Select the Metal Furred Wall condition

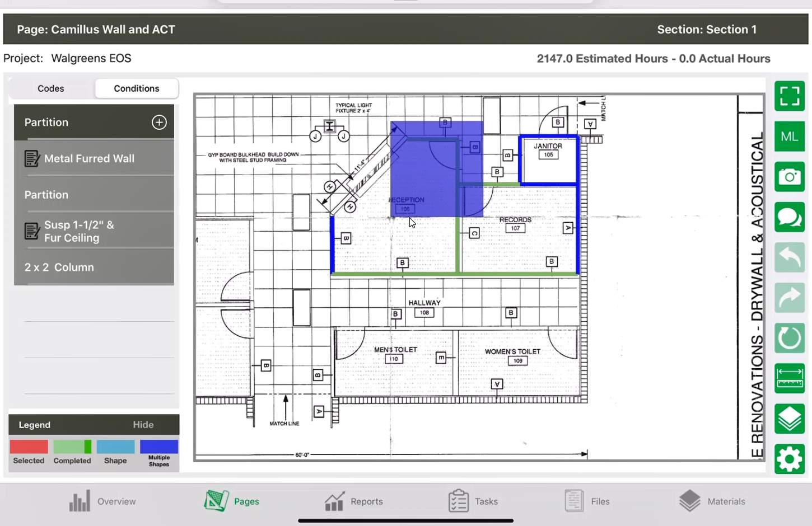pos(89,159)
